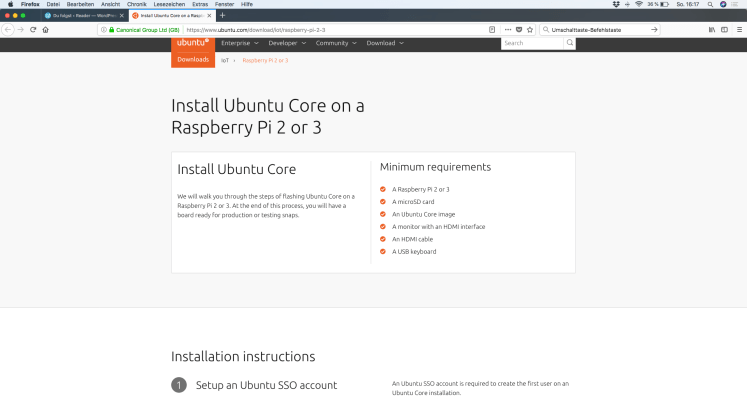Screen dimensions: 747x404
Task: Open a new browser tab
Action: click(222, 16)
